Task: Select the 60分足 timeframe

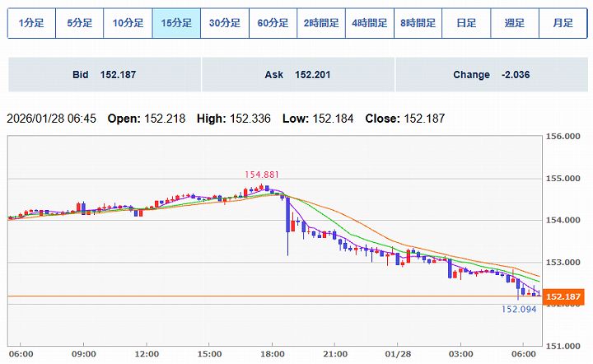Action: pyautogui.click(x=273, y=23)
